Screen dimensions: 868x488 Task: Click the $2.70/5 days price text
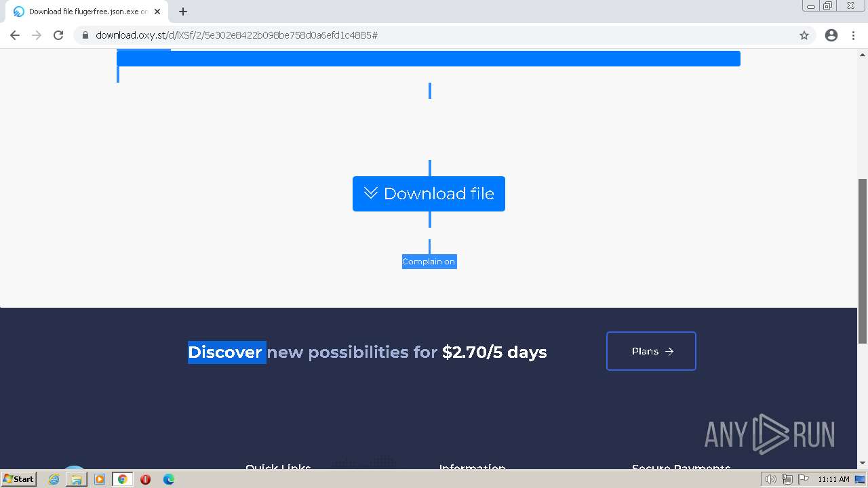point(494,352)
